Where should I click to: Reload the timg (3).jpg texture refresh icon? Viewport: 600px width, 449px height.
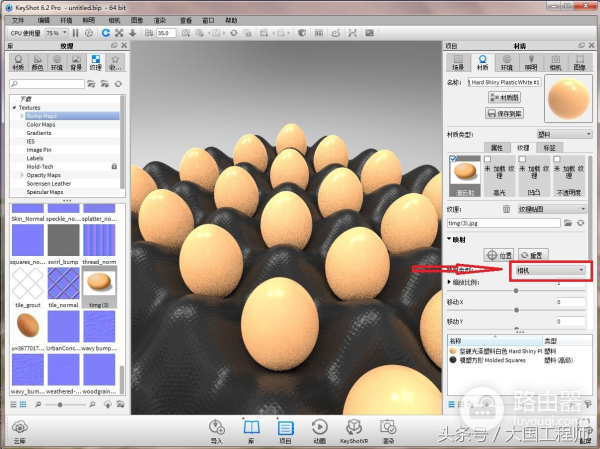coord(580,223)
